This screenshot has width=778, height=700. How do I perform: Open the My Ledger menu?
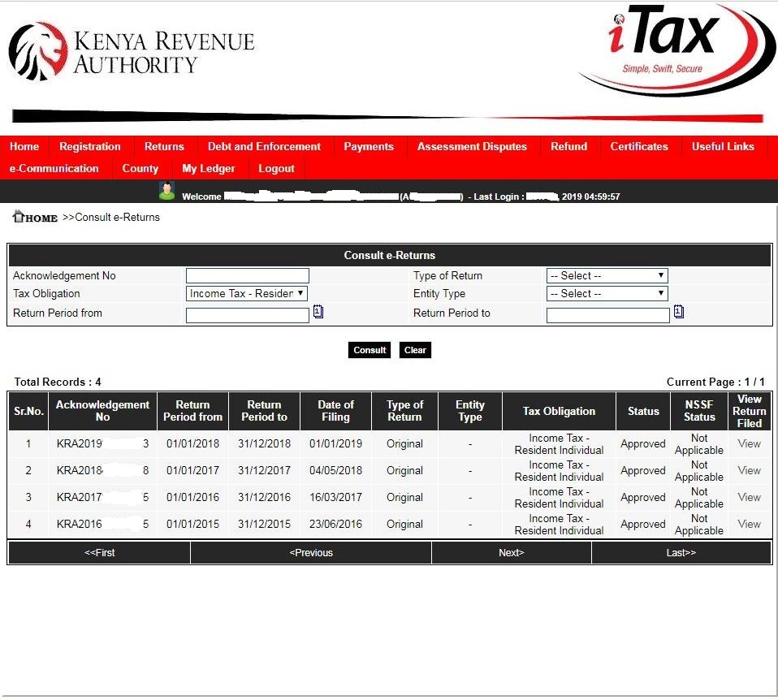pos(209,169)
